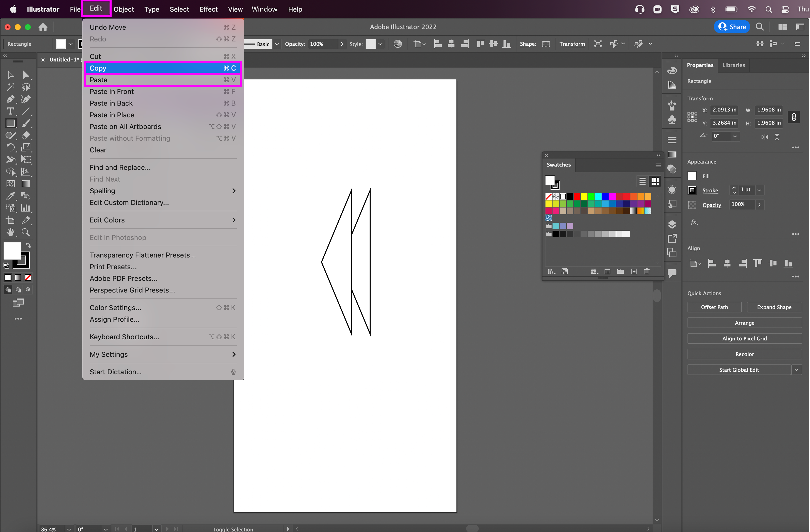This screenshot has height=532, width=810.
Task: Select the Hand tool
Action: pos(10,232)
